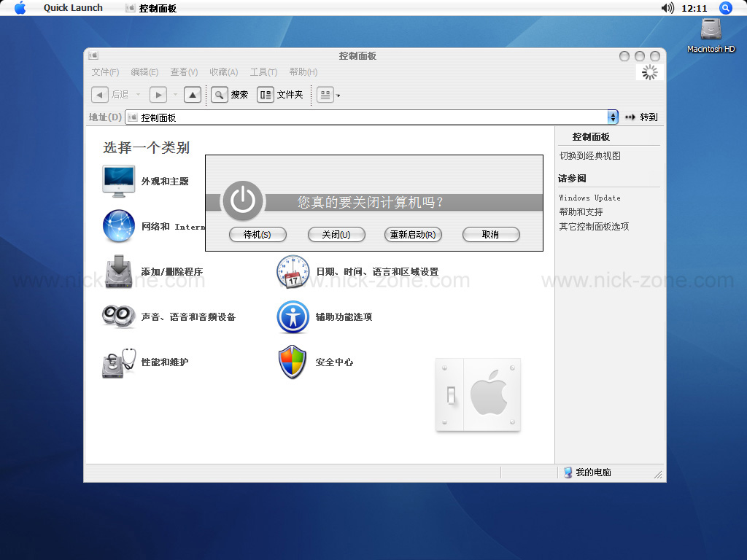
Task: Open the Quick Launch menu
Action: (x=73, y=7)
